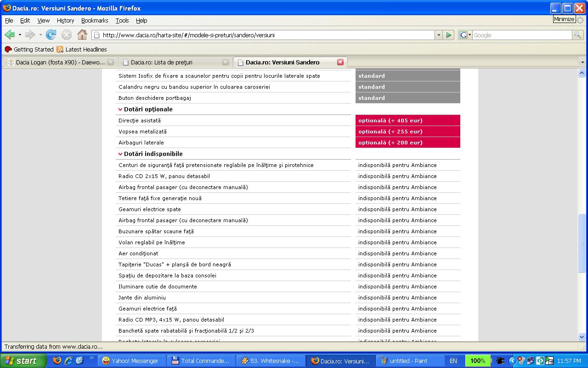Image resolution: width=588 pixels, height=368 pixels.
Task: Open the Windows Start menu
Action: (x=23, y=361)
